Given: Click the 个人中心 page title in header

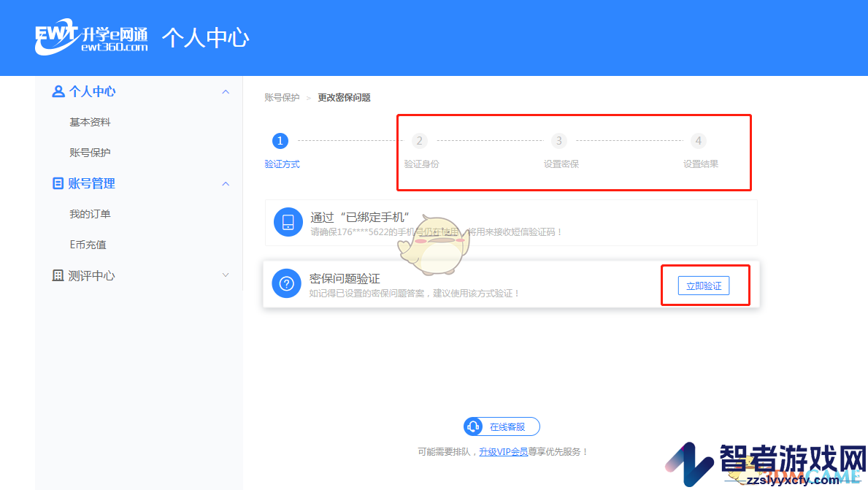Looking at the screenshot, I should click(205, 38).
